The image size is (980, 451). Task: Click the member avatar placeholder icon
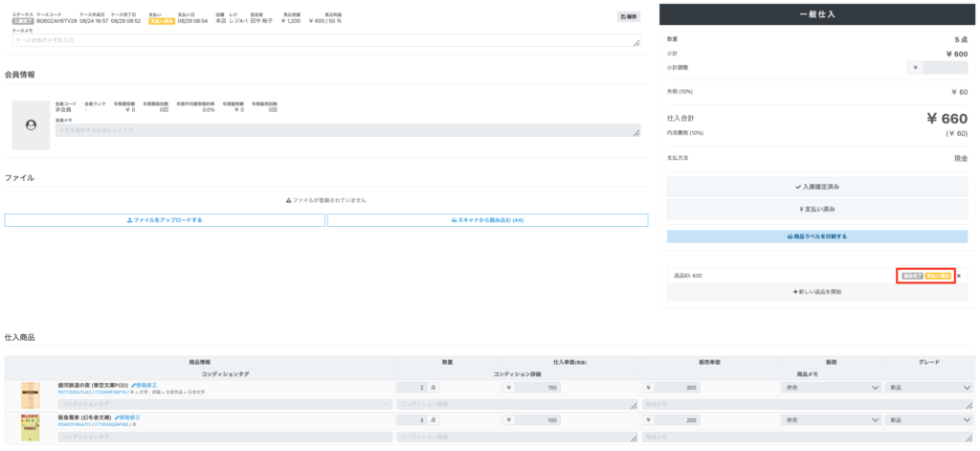point(31,124)
